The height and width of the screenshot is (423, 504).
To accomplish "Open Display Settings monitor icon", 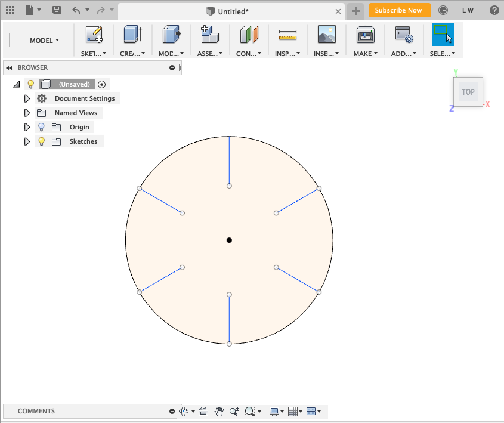I will point(274,411).
